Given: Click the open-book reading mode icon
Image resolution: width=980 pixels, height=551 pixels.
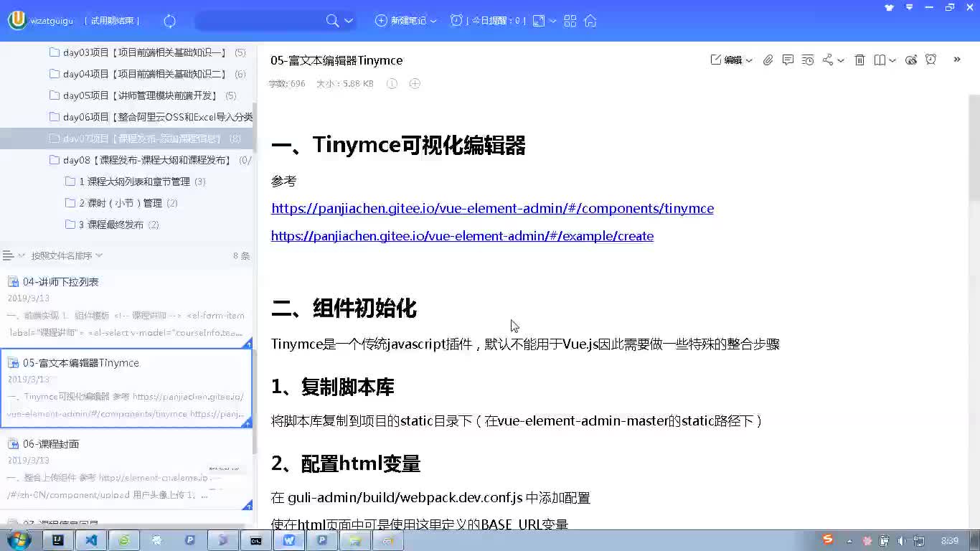Looking at the screenshot, I should pyautogui.click(x=880, y=60).
